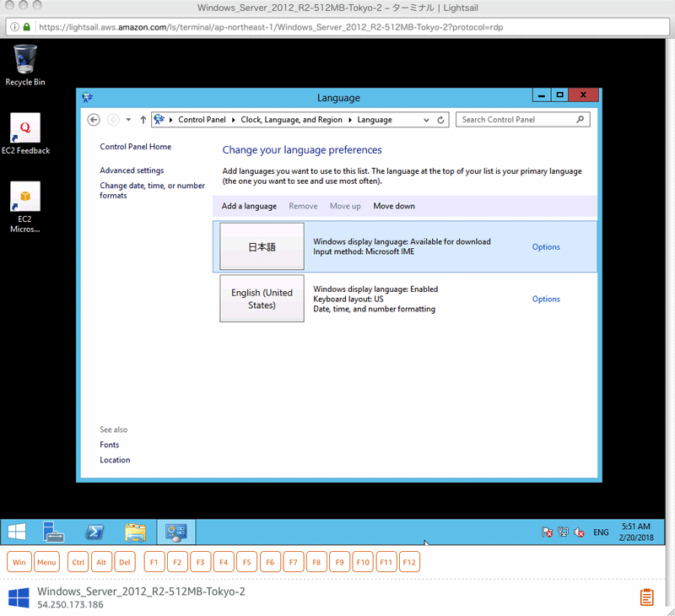Expand the arrow before Control Panel breadcrumb
The height and width of the screenshot is (616, 675).
click(x=171, y=120)
